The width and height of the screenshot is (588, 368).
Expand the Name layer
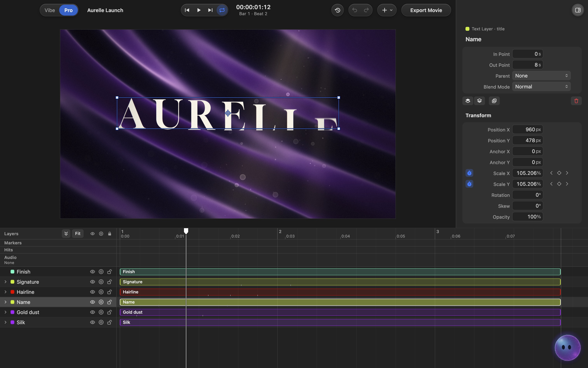[x=5, y=302]
